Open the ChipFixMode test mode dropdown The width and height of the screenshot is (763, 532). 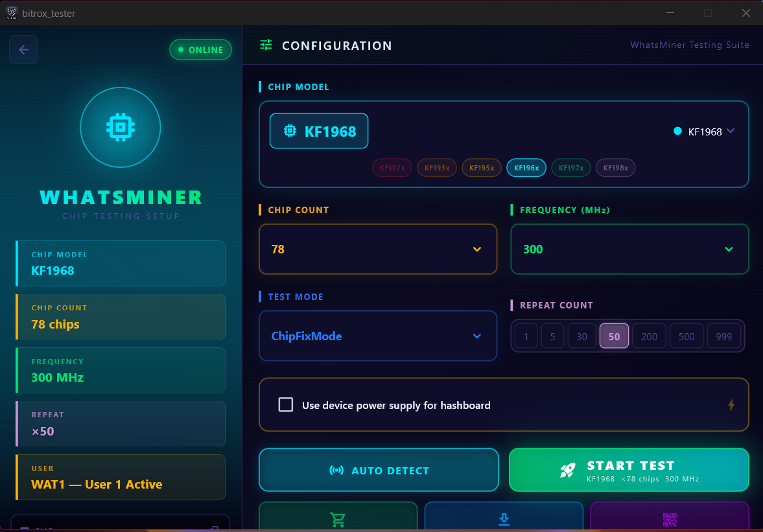point(378,336)
